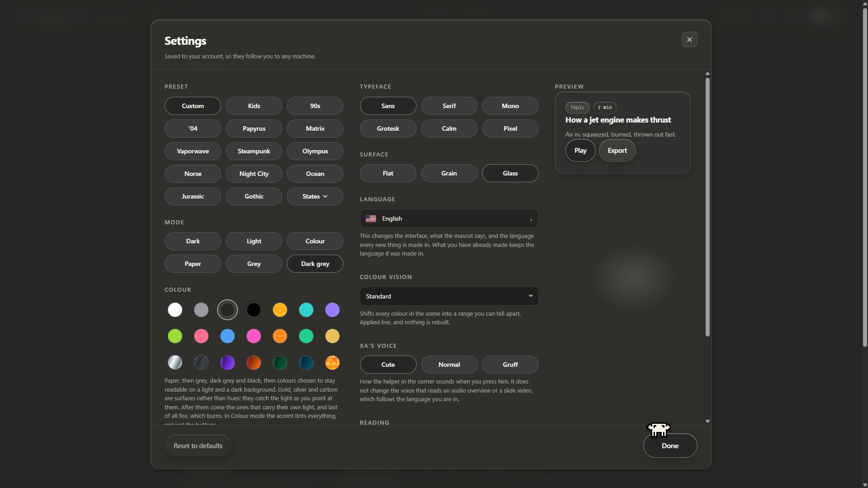Pick the carbon textured swatch
The width and height of the screenshot is (868, 488).
(x=201, y=362)
